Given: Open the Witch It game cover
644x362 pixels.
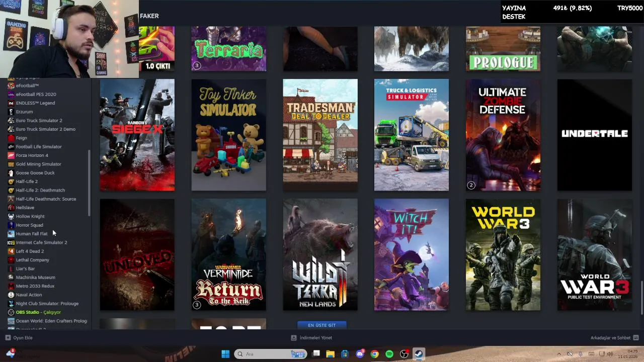Looking at the screenshot, I should [412, 254].
